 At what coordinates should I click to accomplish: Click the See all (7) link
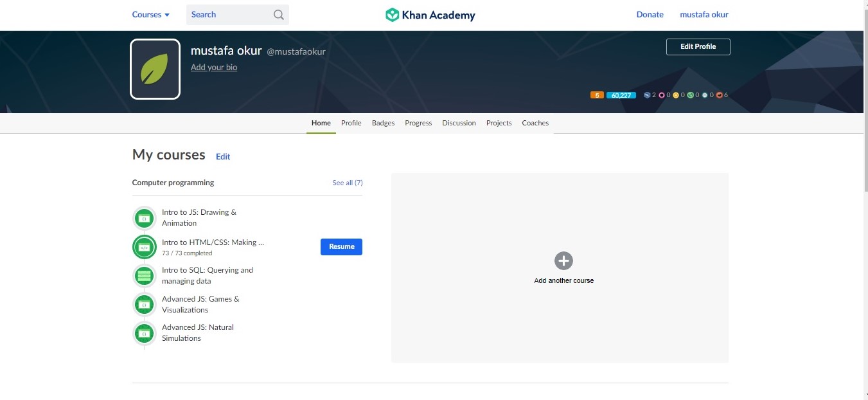348,183
